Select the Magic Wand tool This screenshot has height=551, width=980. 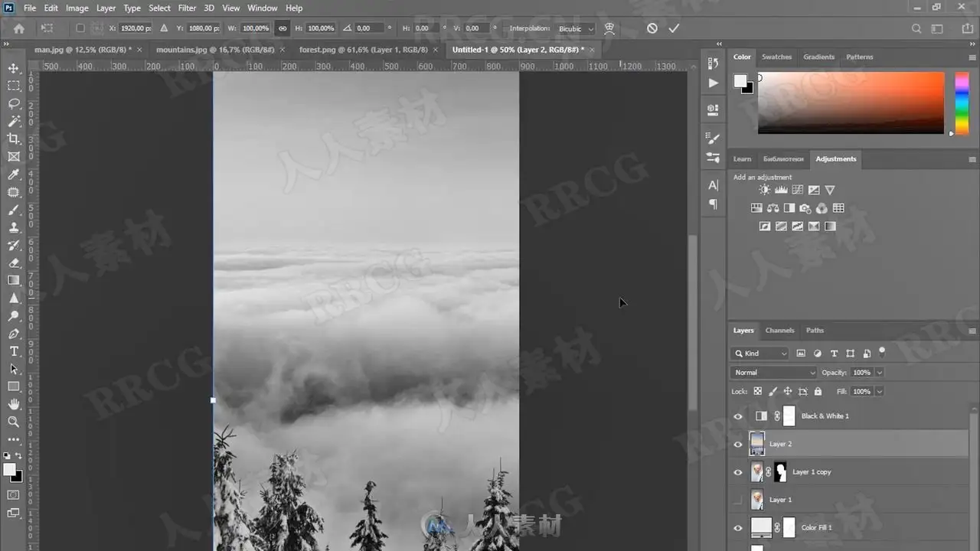(x=14, y=121)
